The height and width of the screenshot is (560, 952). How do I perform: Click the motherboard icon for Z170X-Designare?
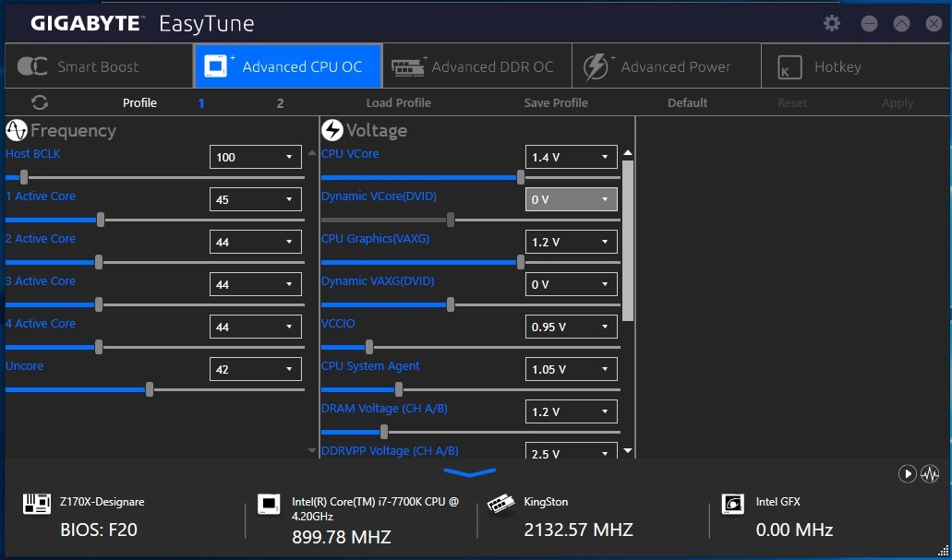coord(37,504)
